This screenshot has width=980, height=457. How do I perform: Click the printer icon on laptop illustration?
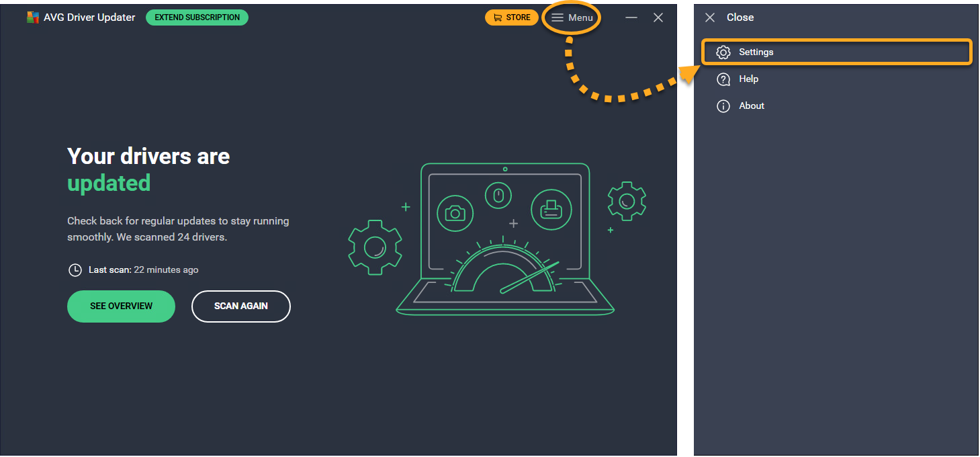click(551, 209)
